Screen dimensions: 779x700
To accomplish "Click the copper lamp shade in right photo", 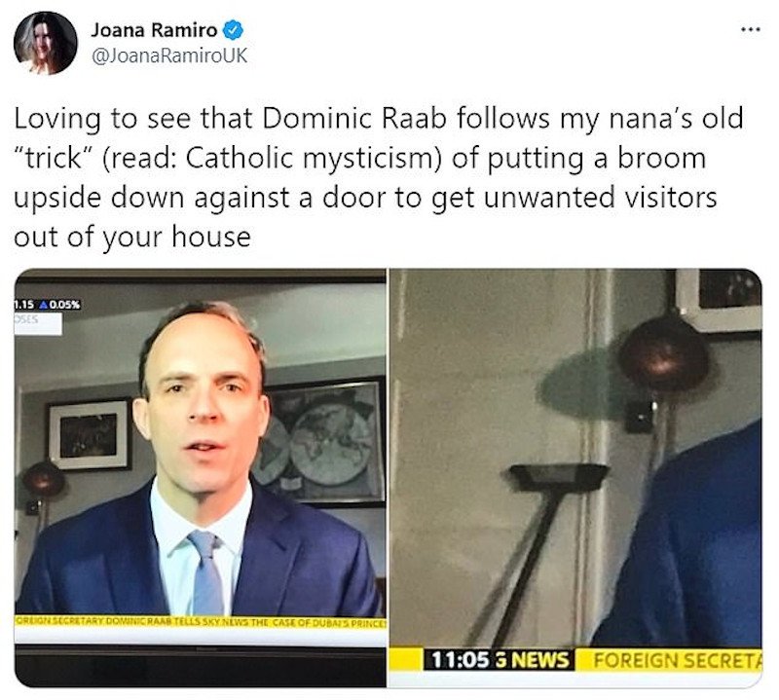I will (x=664, y=351).
